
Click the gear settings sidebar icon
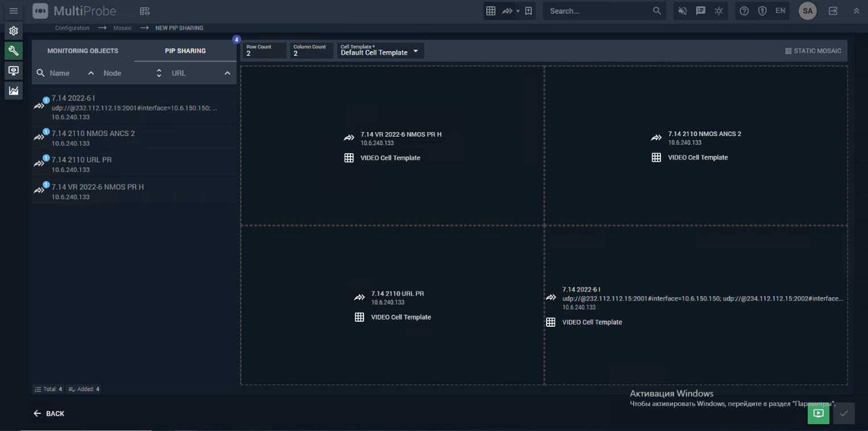coord(14,31)
